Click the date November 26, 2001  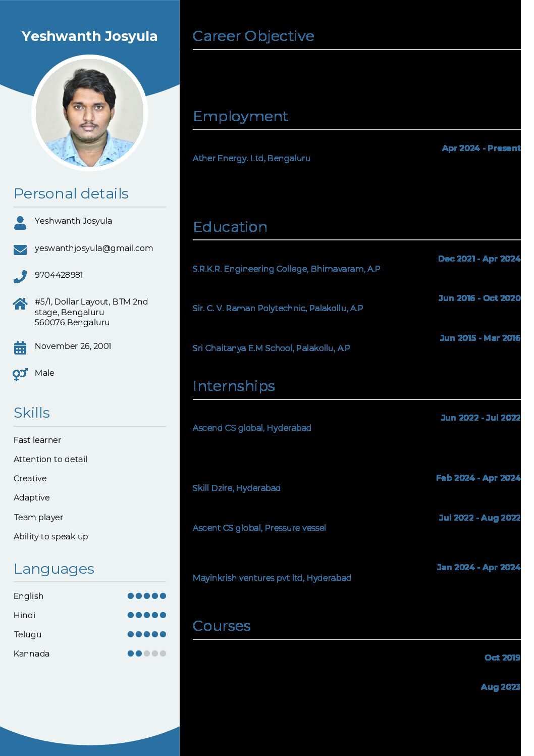coord(73,346)
